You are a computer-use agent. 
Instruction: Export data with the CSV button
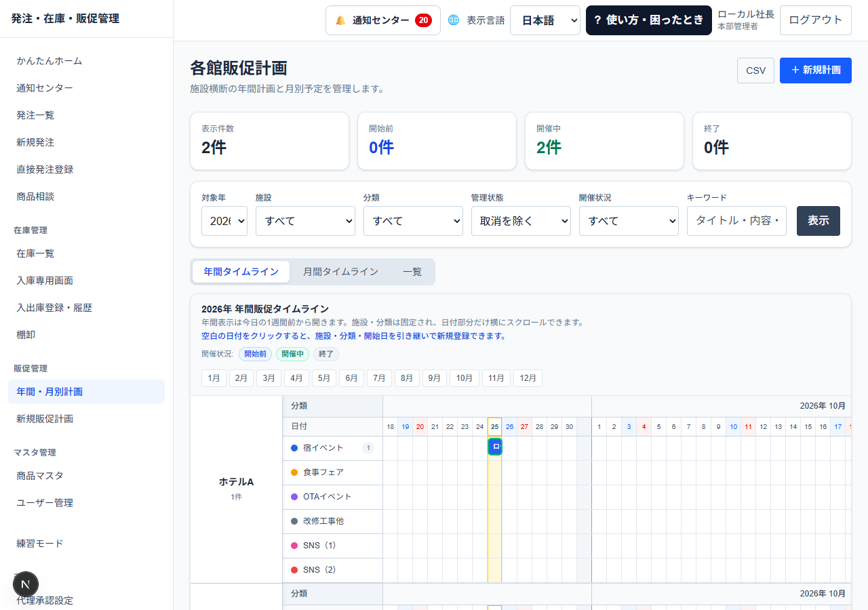click(x=755, y=70)
